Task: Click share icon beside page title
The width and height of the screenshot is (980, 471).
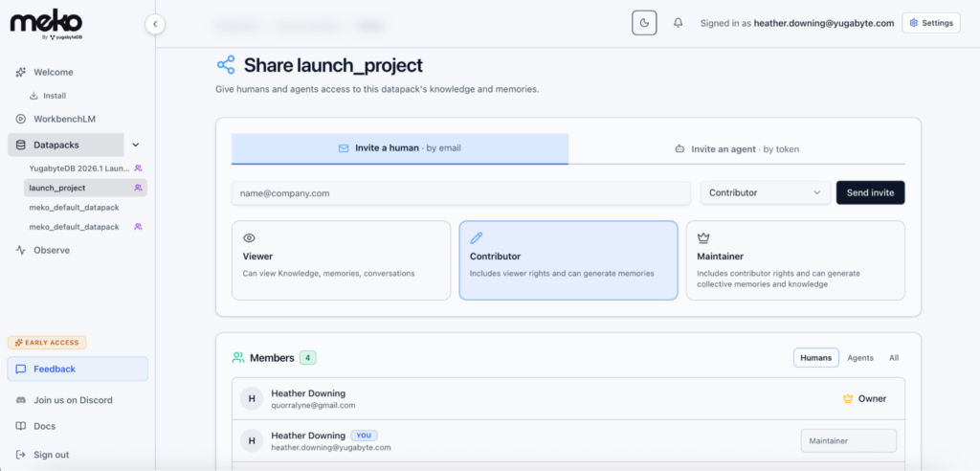Action: pos(226,64)
